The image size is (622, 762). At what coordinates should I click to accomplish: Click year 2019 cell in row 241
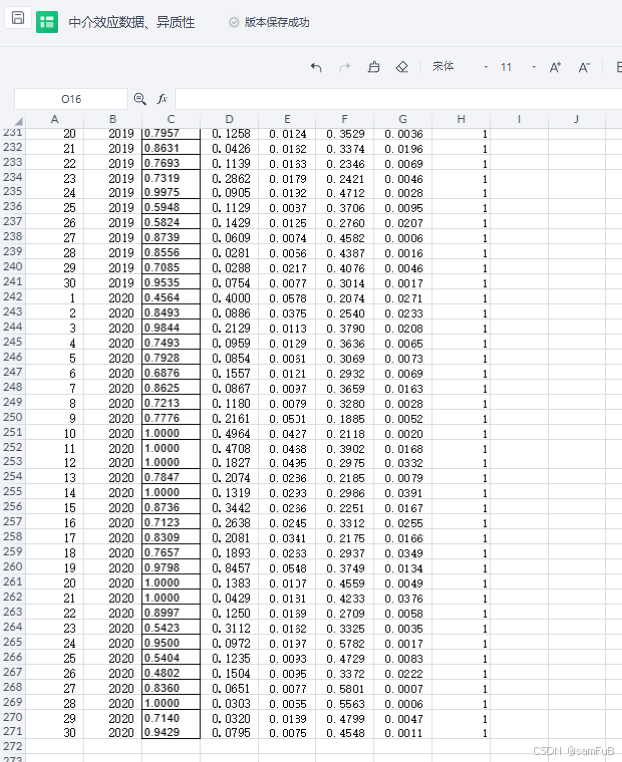point(113,283)
